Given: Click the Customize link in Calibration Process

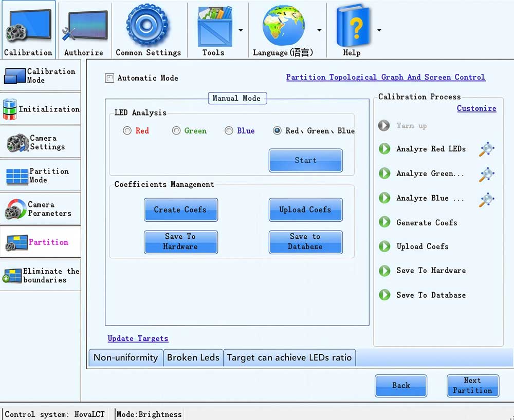Looking at the screenshot, I should tap(476, 108).
